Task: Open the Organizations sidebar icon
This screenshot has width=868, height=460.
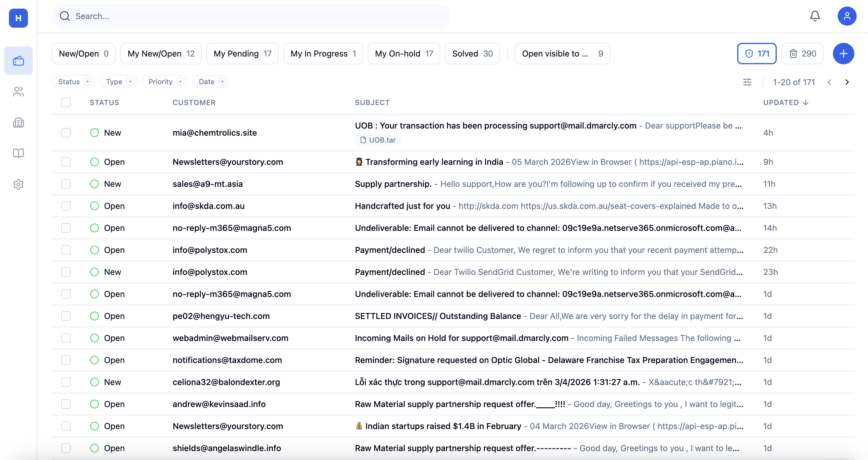Action: (18, 123)
